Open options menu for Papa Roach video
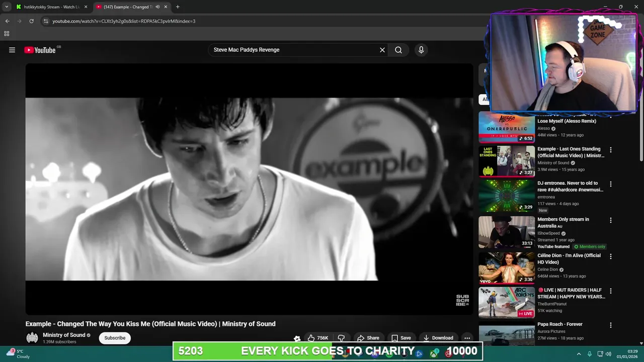644x362 pixels. pyautogui.click(x=611, y=325)
